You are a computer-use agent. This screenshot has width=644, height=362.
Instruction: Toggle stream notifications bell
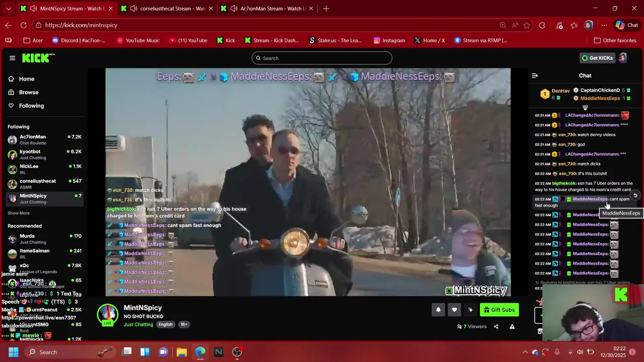click(438, 310)
